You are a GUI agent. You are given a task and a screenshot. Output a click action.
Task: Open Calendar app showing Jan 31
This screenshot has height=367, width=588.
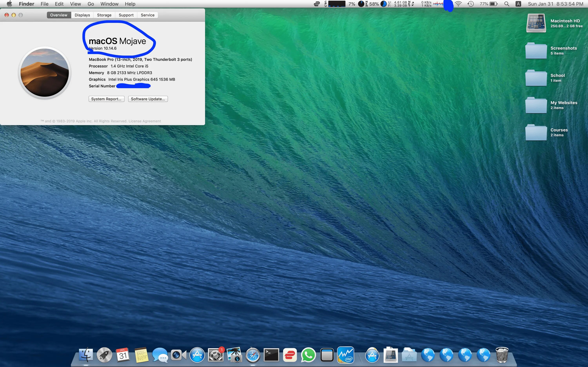[x=123, y=355]
